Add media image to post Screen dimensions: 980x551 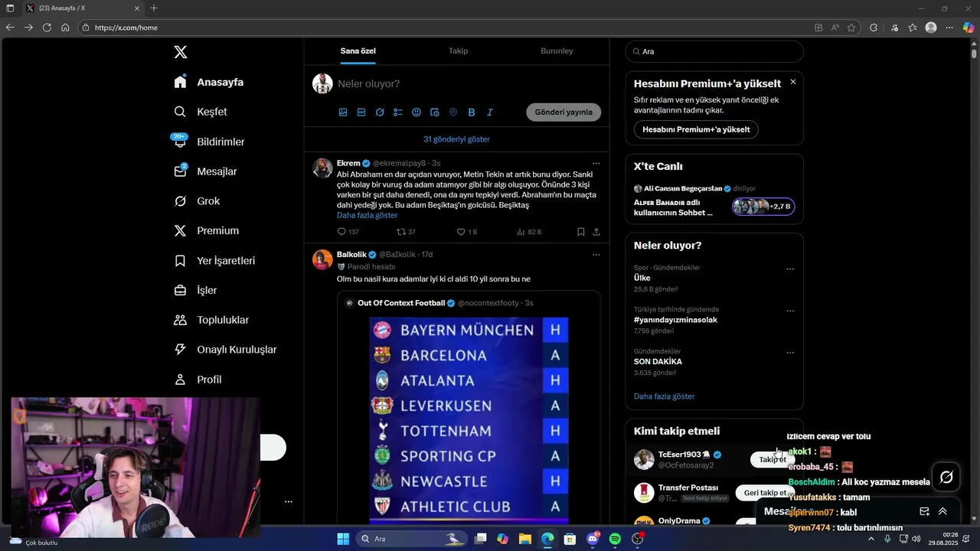tap(343, 112)
